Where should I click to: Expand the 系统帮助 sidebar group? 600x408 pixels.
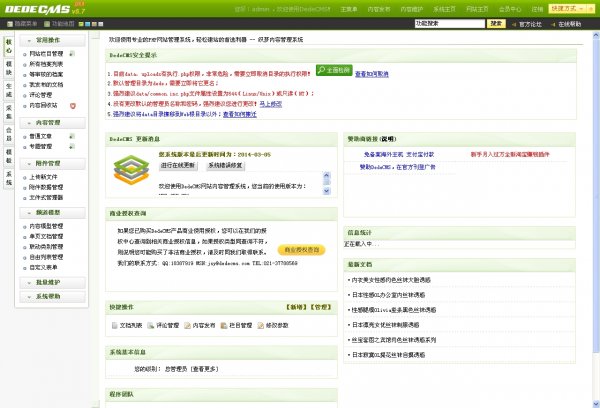pos(52,297)
